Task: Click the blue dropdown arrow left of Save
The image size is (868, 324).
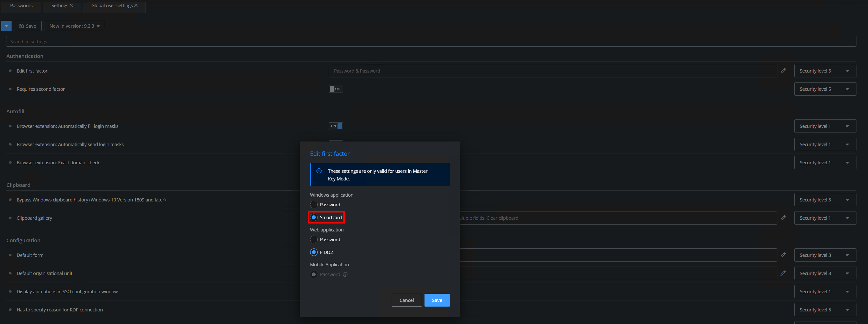Action: tap(6, 26)
